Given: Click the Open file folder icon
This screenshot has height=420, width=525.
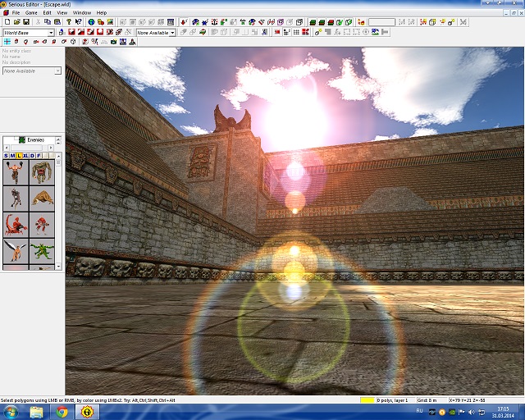Looking at the screenshot, I should [x=16, y=22].
